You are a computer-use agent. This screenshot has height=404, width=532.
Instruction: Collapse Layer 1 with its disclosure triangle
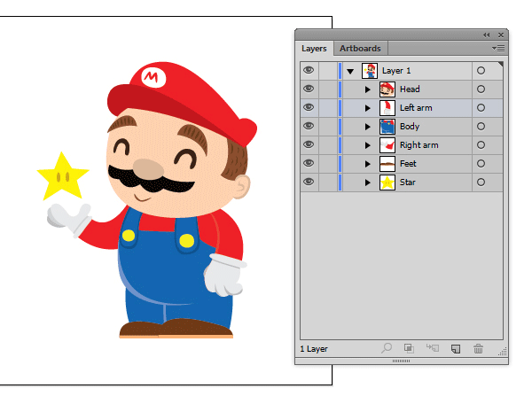(x=351, y=71)
